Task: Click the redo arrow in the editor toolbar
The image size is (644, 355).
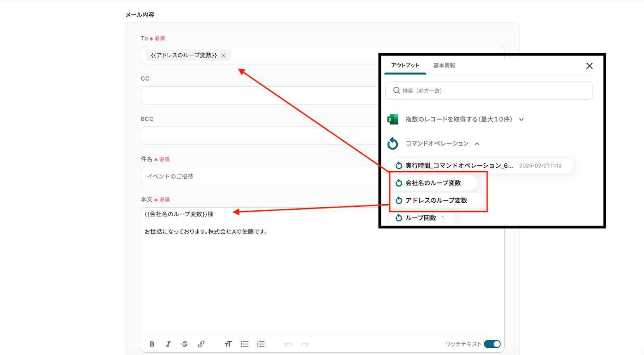Action: coord(305,344)
